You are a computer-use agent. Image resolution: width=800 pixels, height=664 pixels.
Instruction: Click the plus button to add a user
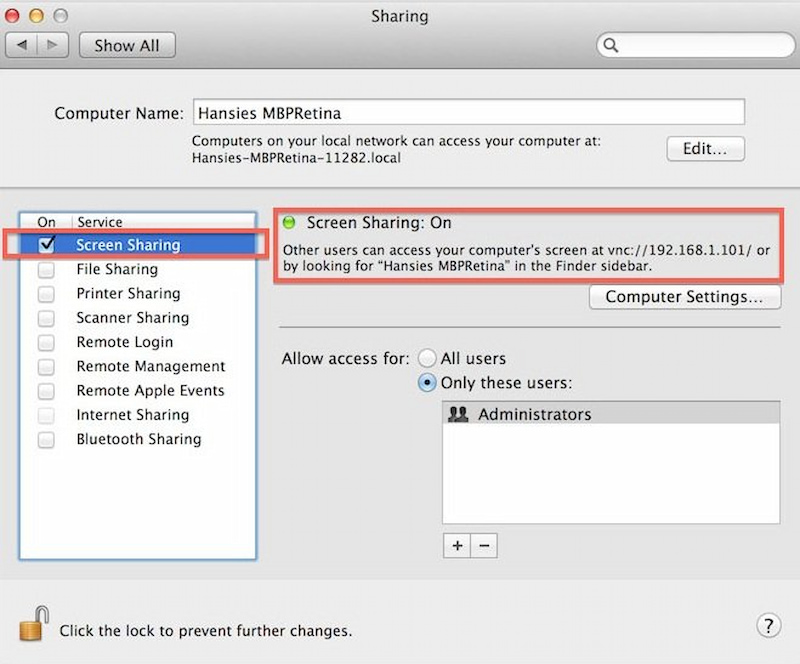457,546
